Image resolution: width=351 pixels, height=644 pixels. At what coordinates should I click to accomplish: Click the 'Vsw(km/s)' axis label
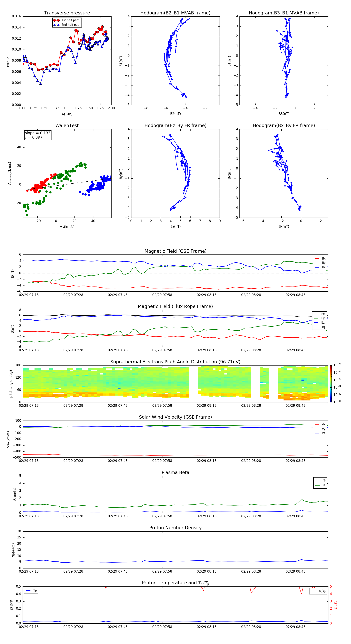pyautogui.click(x=8, y=439)
